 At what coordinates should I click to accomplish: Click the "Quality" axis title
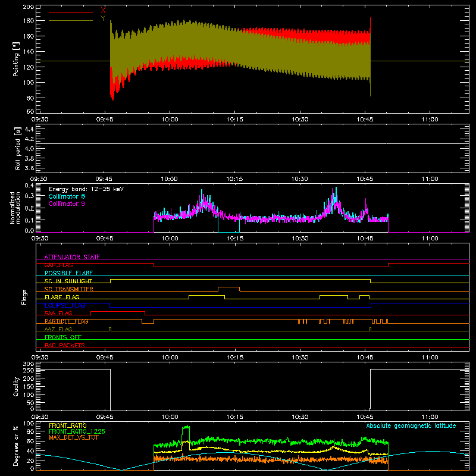pyautogui.click(x=16, y=386)
